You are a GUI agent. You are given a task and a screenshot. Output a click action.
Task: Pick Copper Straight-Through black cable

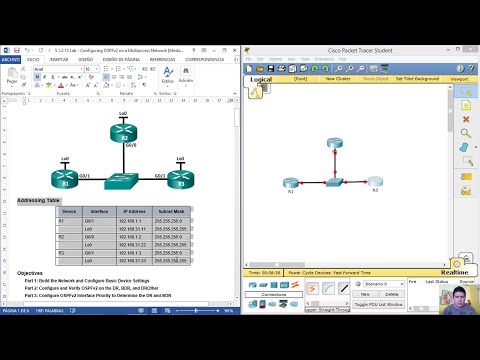click(x=344, y=288)
